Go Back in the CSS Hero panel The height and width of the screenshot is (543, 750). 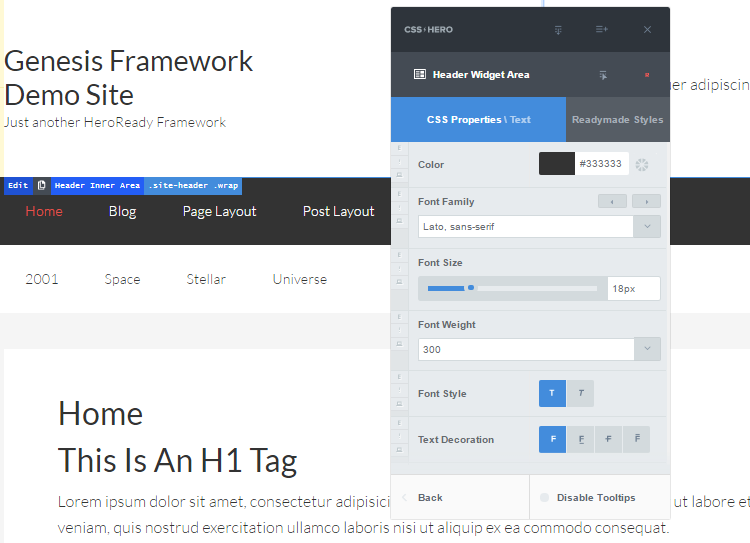coord(430,498)
